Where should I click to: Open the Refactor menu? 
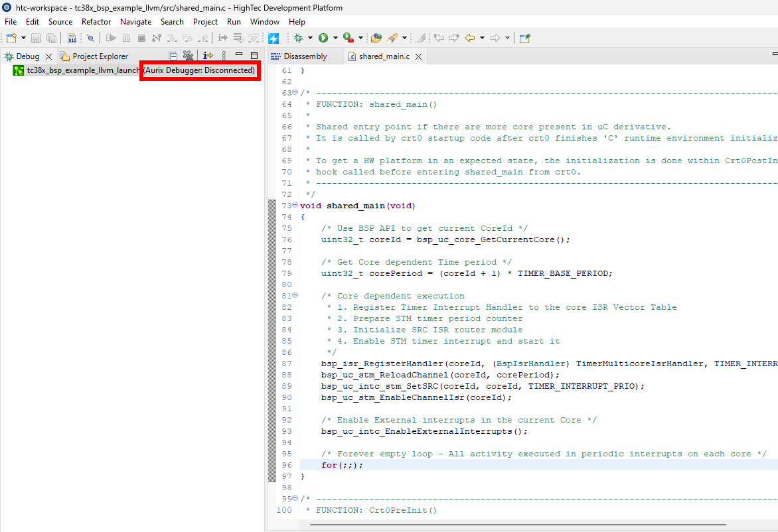96,22
